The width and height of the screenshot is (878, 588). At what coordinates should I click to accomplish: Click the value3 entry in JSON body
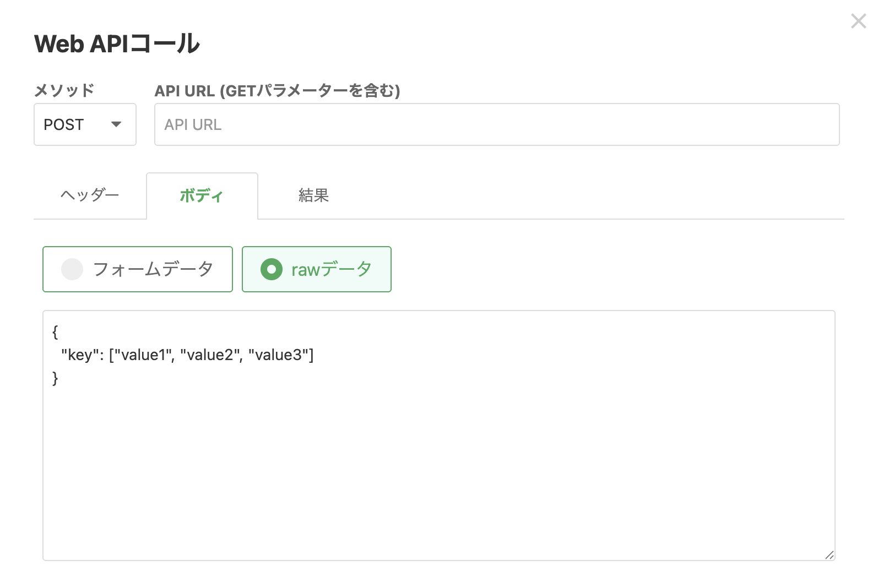(278, 355)
